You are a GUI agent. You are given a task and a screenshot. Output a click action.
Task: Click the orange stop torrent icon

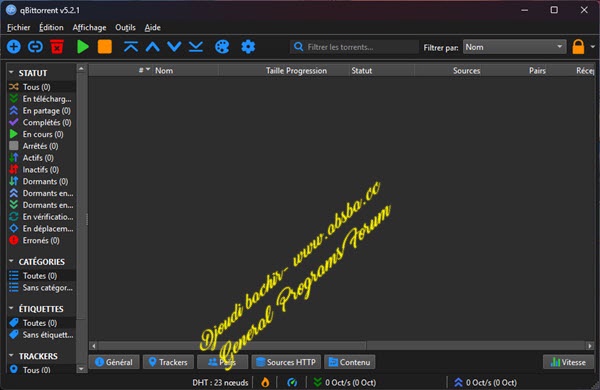coord(104,47)
